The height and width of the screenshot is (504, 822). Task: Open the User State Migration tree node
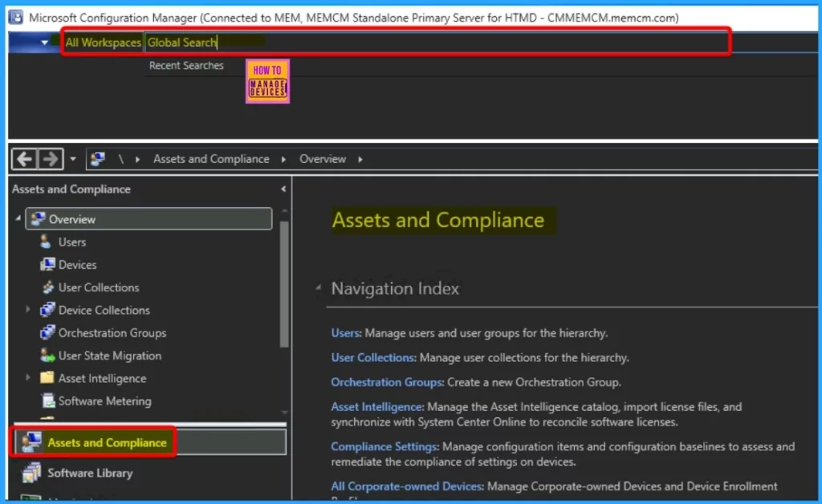[x=109, y=356]
